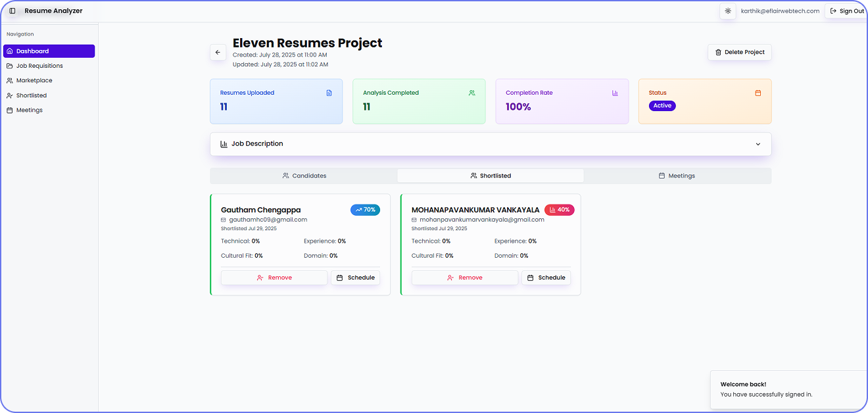Schedule a meeting with Gautham Chengappa
Image resolution: width=868 pixels, height=413 pixels.
tap(355, 278)
